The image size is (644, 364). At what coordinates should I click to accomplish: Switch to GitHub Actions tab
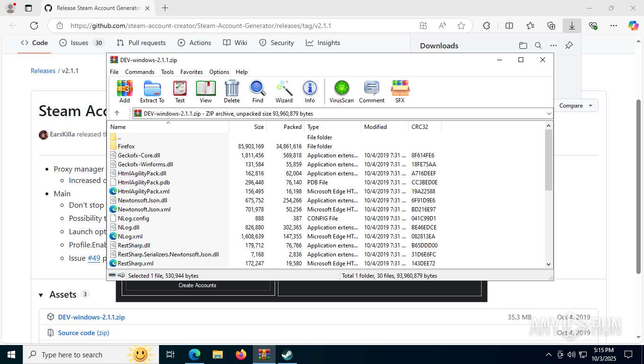click(x=194, y=43)
